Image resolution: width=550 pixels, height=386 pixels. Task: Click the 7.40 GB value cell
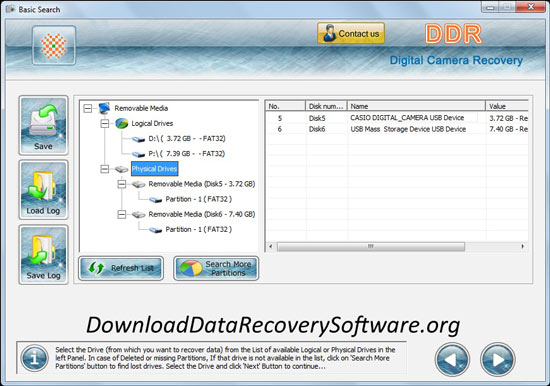(508, 129)
